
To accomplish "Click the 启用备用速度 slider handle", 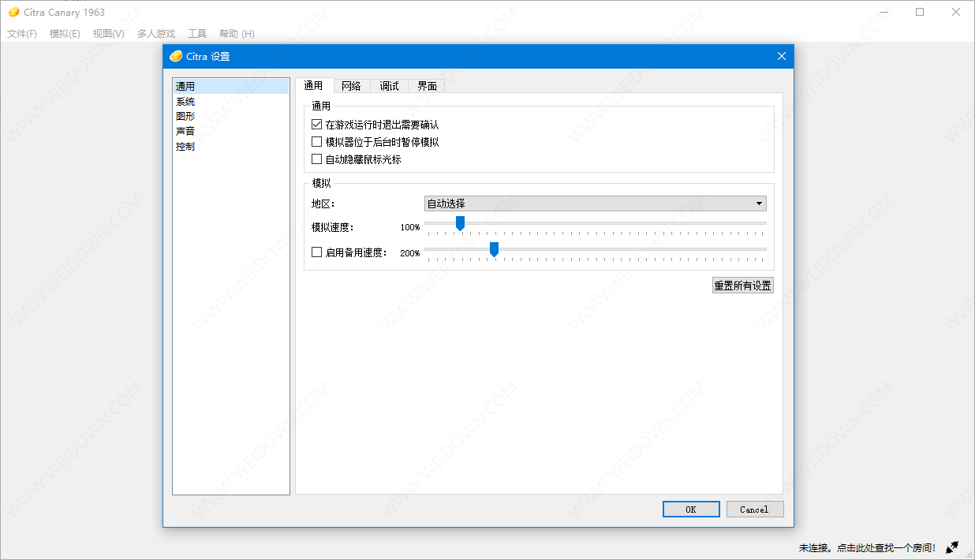I will 494,249.
